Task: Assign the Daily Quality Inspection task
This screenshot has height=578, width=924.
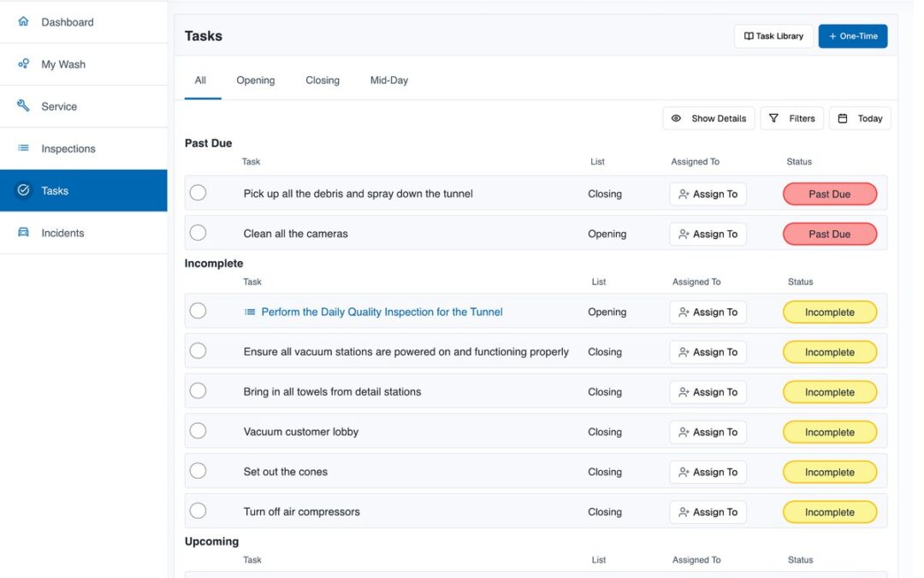Action: pyautogui.click(x=708, y=312)
